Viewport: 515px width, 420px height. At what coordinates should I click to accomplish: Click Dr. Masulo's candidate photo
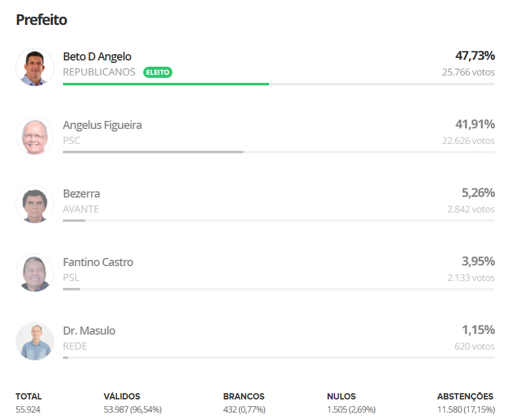tap(35, 341)
